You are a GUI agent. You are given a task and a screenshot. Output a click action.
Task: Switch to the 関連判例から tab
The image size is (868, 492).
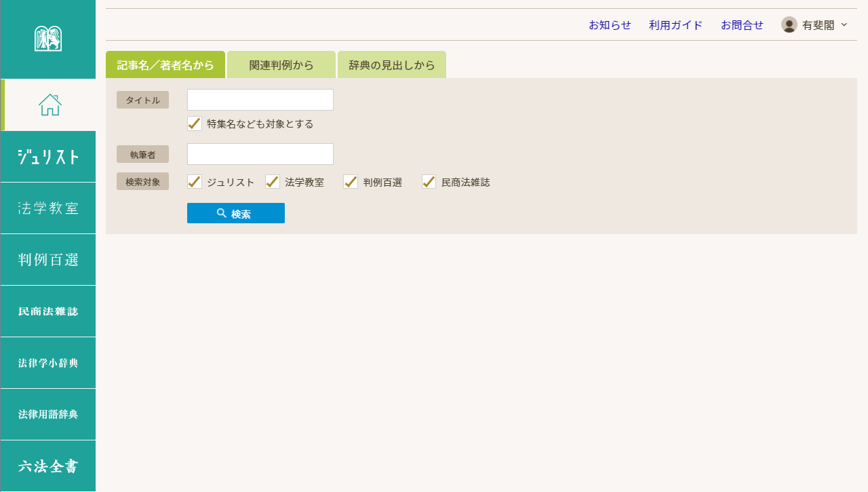(281, 64)
